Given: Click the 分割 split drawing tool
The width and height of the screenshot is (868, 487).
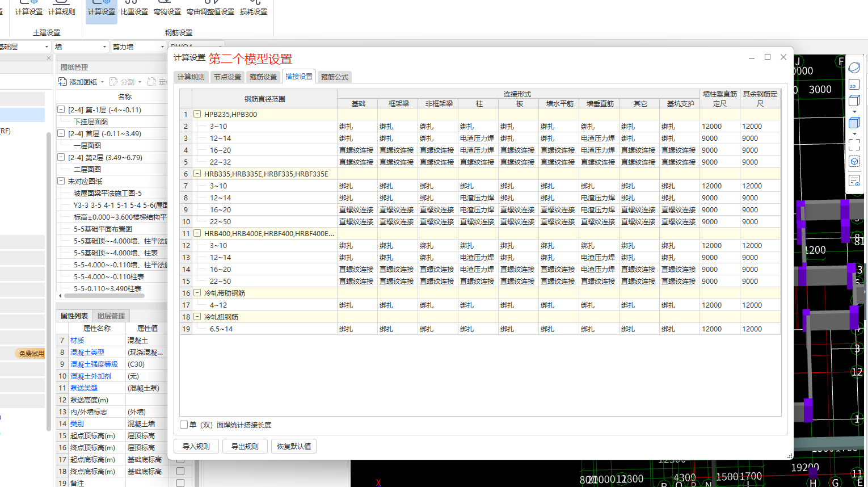Looking at the screenshot, I should click(122, 82).
